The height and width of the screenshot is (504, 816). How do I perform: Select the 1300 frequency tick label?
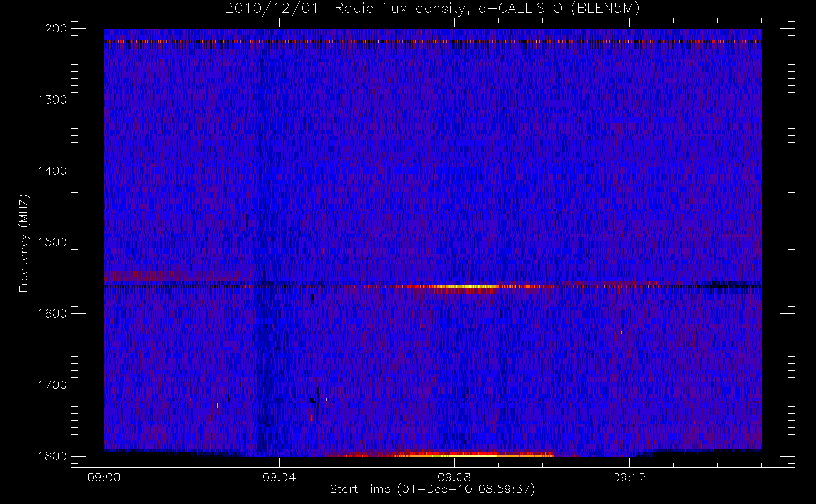tap(53, 100)
